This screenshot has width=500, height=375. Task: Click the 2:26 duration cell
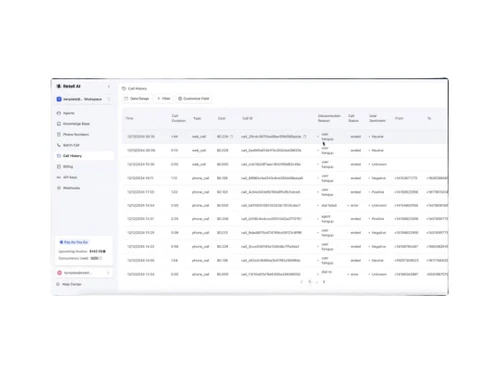(175, 219)
